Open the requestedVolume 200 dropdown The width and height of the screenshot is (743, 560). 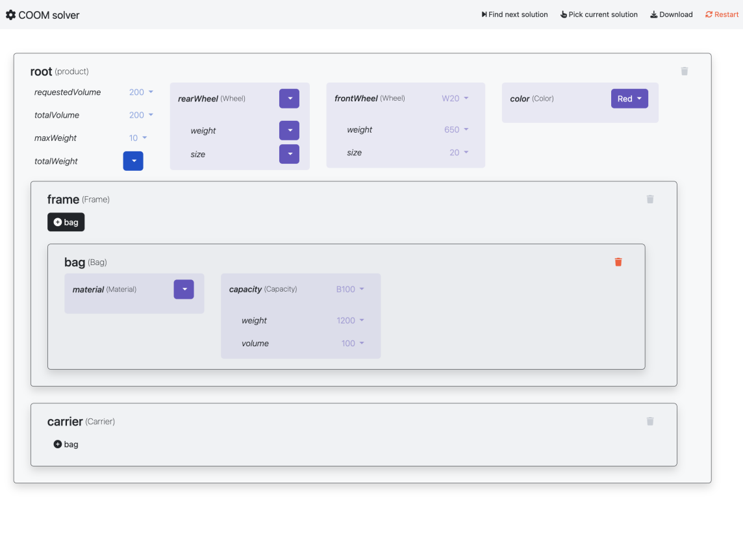click(x=142, y=92)
